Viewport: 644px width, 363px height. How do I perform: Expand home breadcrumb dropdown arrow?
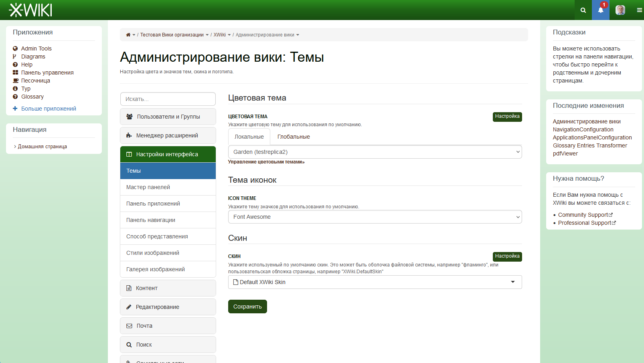(x=134, y=35)
